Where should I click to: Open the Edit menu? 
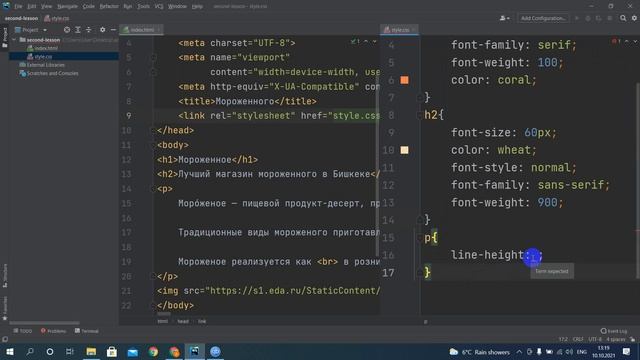[31, 7]
